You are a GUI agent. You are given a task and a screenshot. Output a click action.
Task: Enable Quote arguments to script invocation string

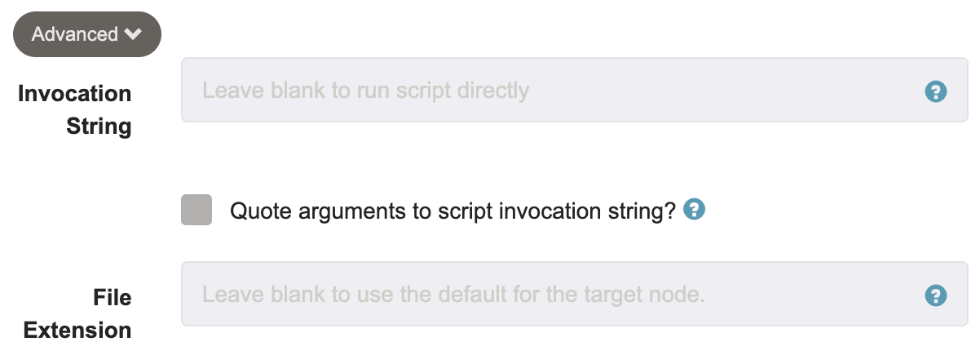(196, 210)
